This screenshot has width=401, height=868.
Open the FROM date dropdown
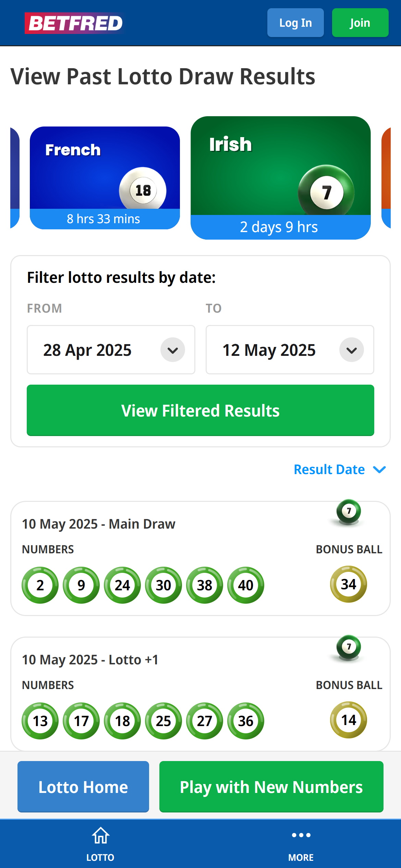pos(172,350)
